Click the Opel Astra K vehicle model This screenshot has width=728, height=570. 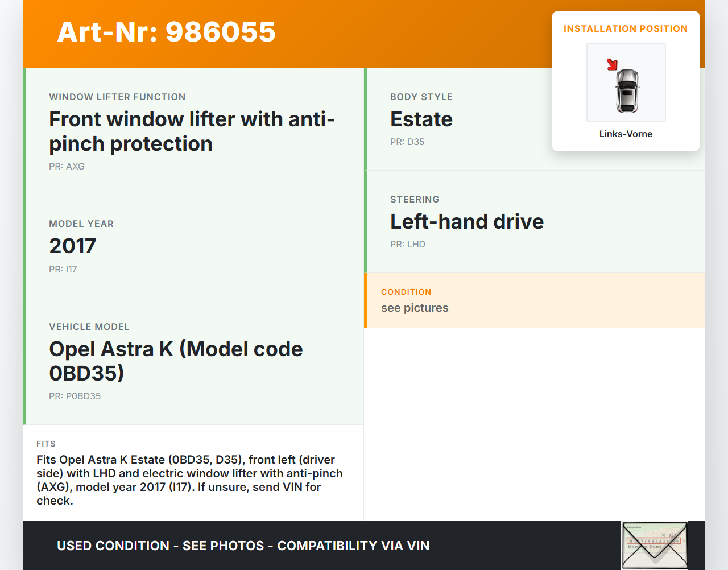[176, 361]
